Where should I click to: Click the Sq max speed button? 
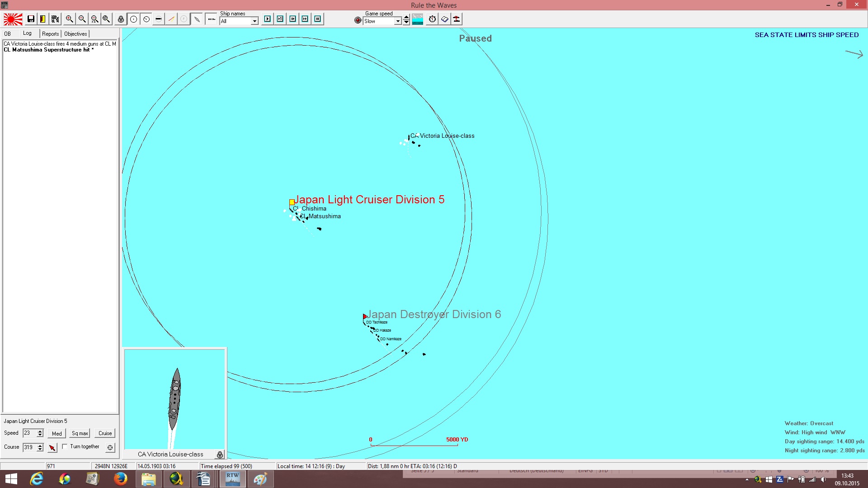point(80,433)
